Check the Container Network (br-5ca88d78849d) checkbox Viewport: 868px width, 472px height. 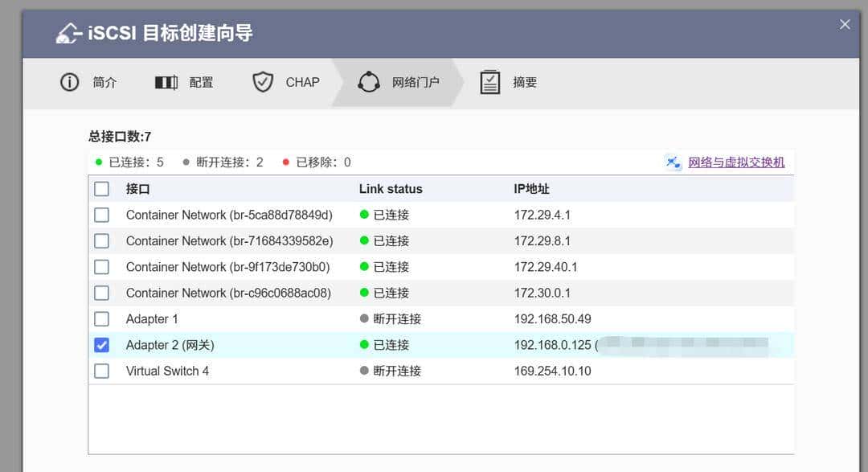pos(101,215)
